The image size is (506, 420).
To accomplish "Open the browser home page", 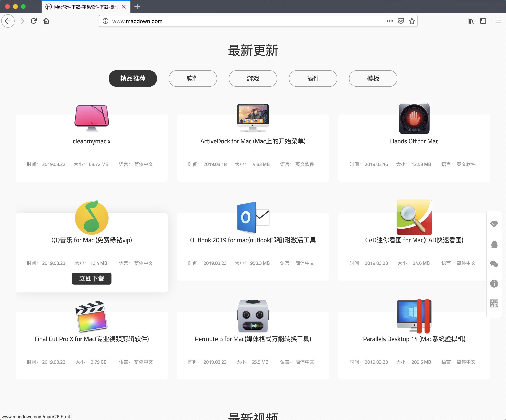I will pyautogui.click(x=46, y=21).
